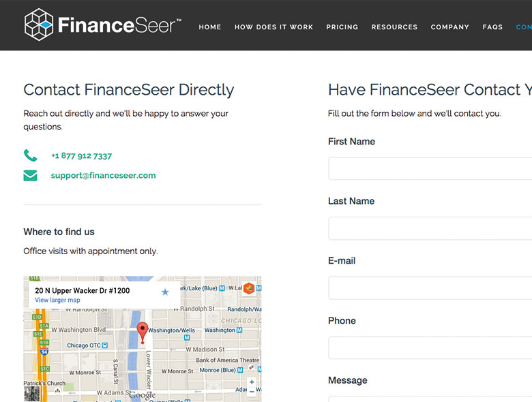Zoom in on the map

[x=252, y=382]
